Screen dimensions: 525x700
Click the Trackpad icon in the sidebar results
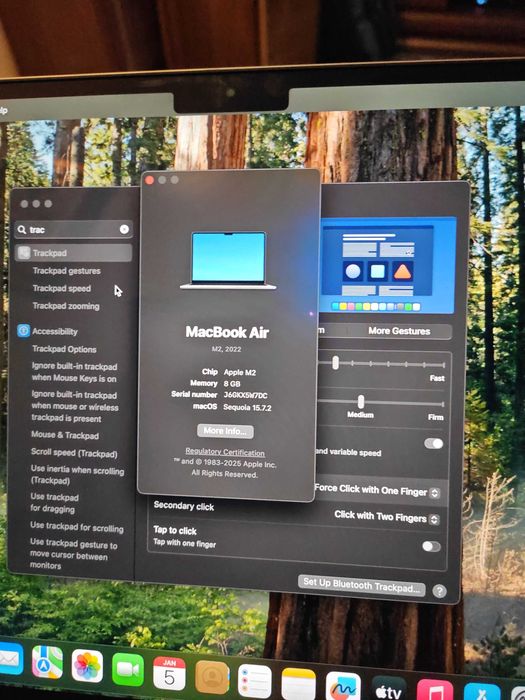pyautogui.click(x=24, y=253)
